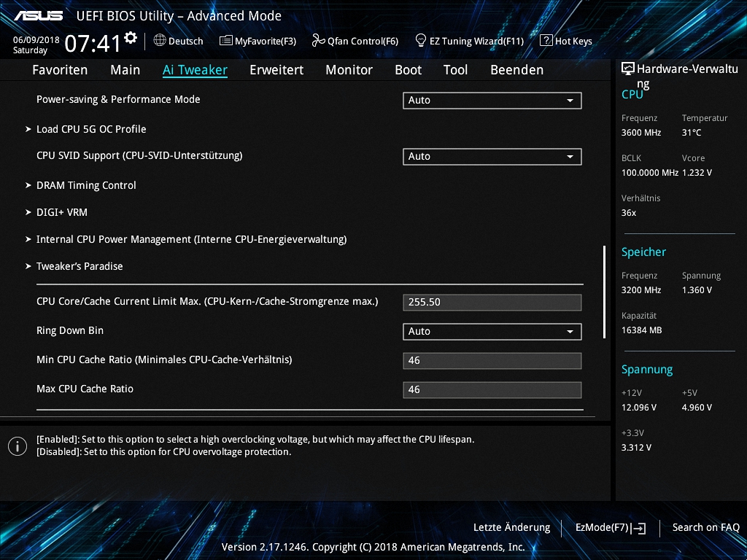Click the BCLK value 100.0000 MHz
Screen dimensions: 747x560
tap(650, 173)
